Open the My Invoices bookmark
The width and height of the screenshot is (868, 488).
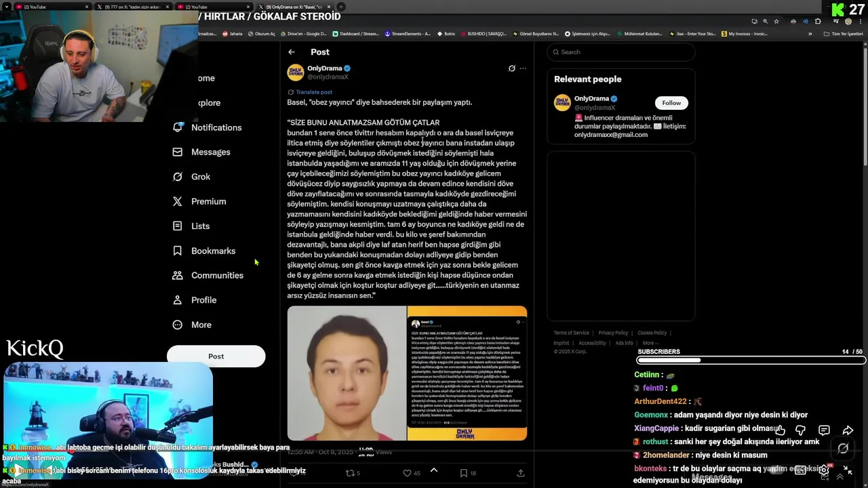[745, 33]
